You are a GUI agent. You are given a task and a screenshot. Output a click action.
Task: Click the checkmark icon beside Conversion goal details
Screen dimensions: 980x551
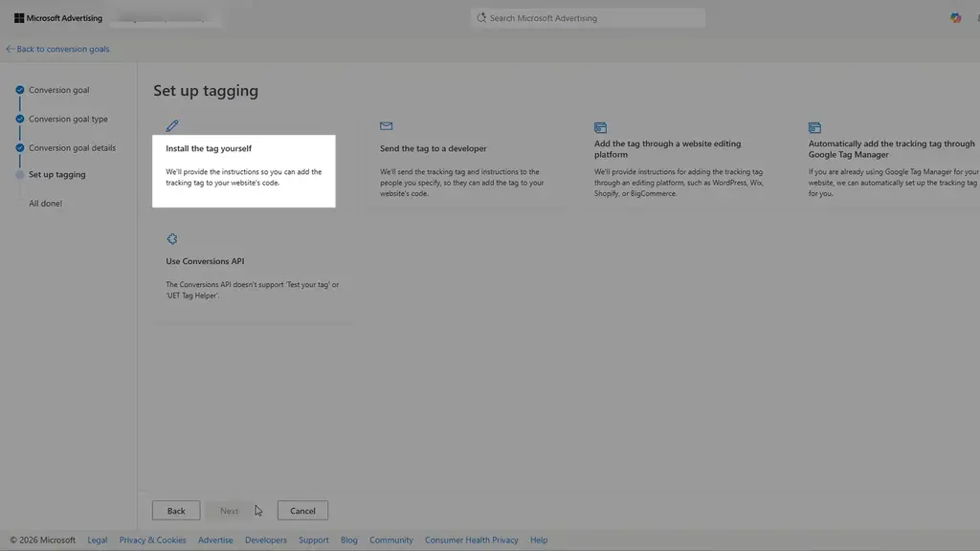pyautogui.click(x=20, y=148)
